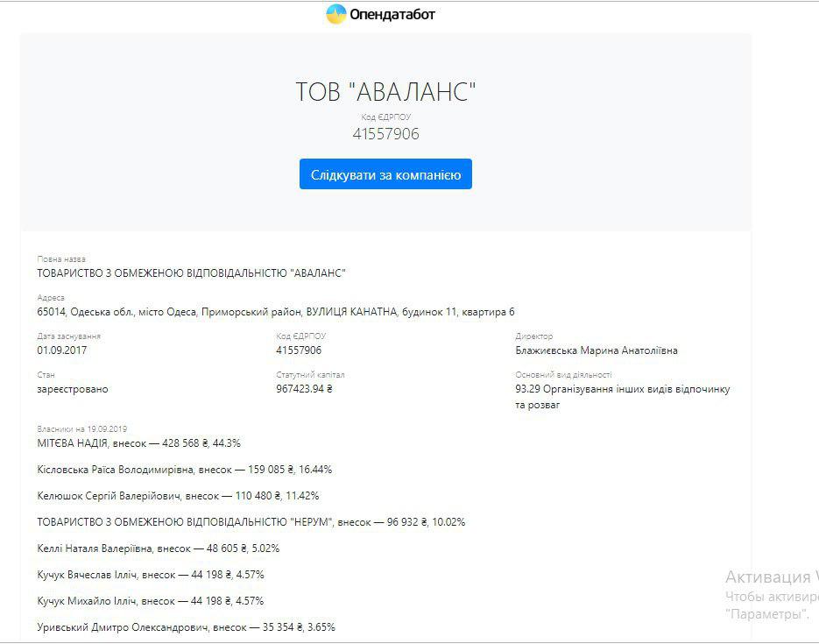Click the owner Кучук Вячеслав Ілліч
The image size is (819, 644).
tap(151, 575)
